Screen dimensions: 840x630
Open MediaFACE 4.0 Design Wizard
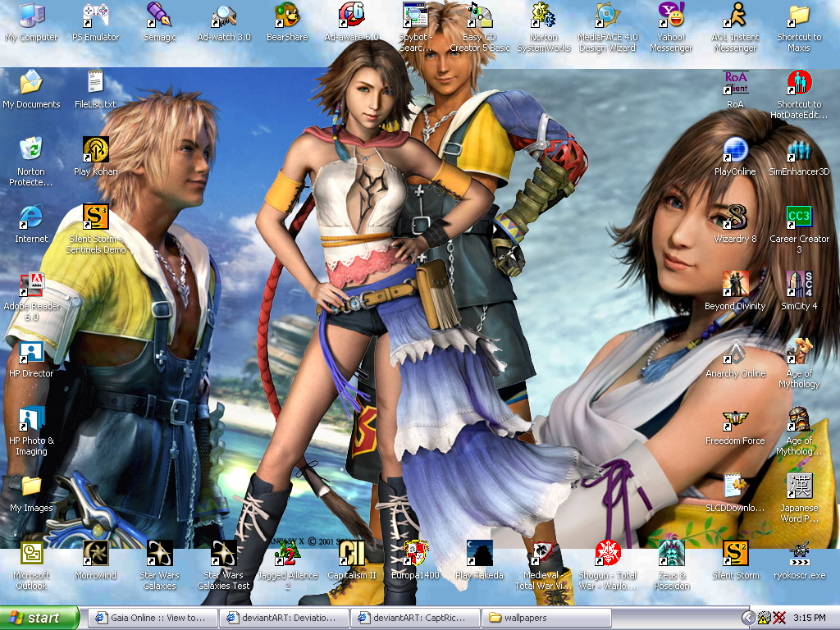click(x=608, y=27)
